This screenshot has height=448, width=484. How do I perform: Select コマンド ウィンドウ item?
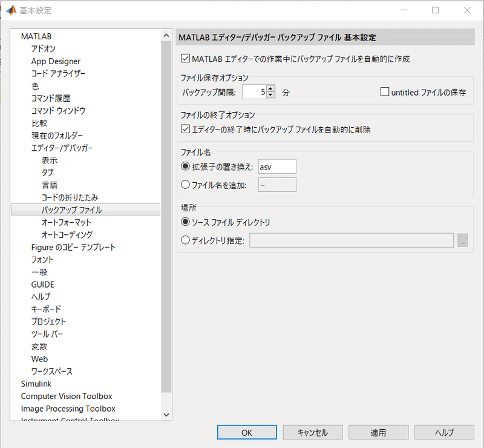tap(58, 111)
